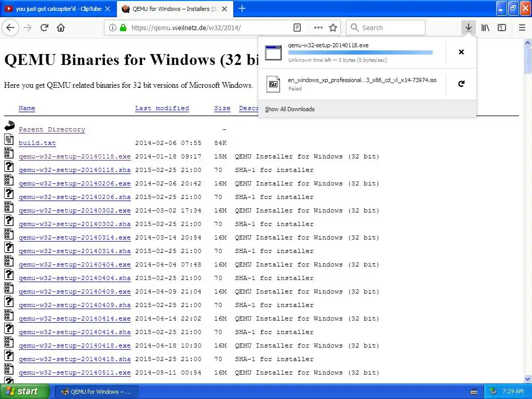Screen dimensions: 532x399
Task: Sort listing by Size
Action: [222, 108]
